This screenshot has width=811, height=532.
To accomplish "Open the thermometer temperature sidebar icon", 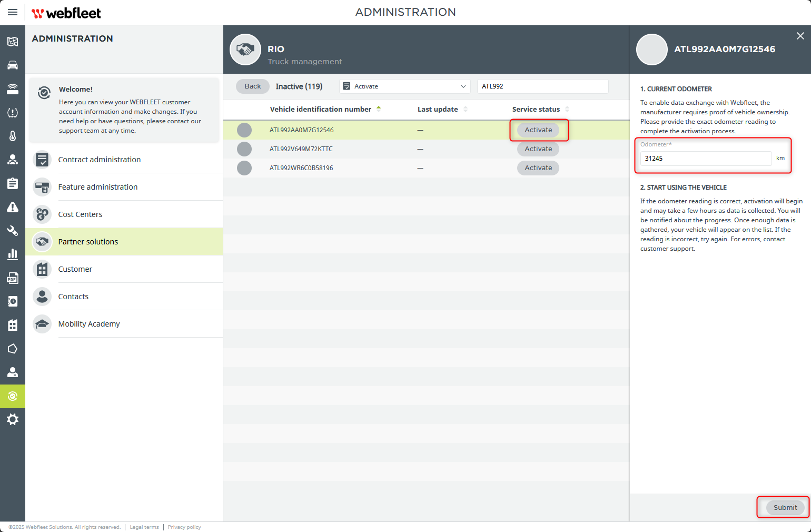I will (x=13, y=136).
